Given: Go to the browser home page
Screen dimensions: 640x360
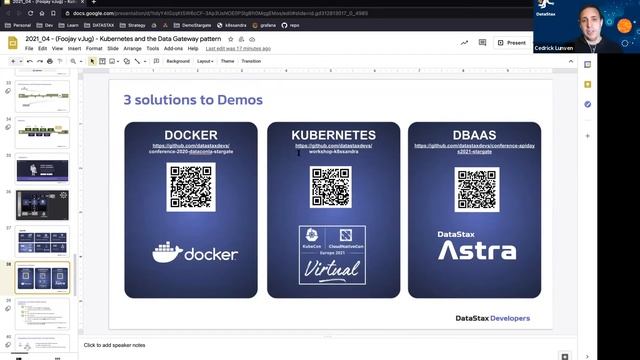Looking at the screenshot, I should pyautogui.click(x=42, y=13).
